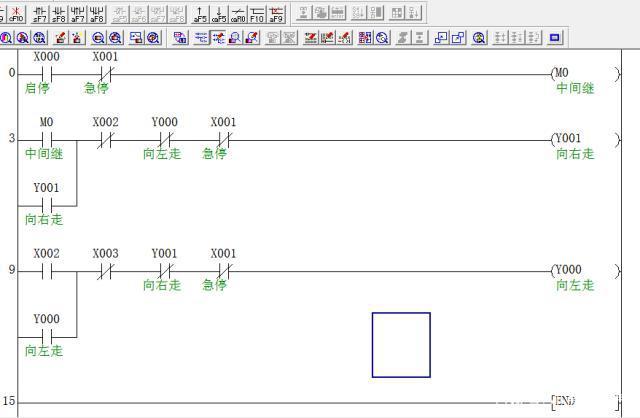This screenshot has height=418, width=640.
Task: Select the Y001 output coil
Action: click(x=572, y=139)
